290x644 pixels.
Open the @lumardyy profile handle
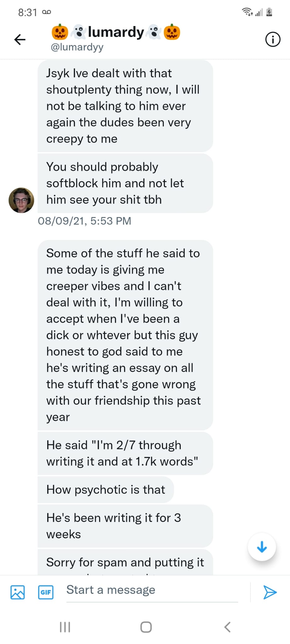coord(77,47)
